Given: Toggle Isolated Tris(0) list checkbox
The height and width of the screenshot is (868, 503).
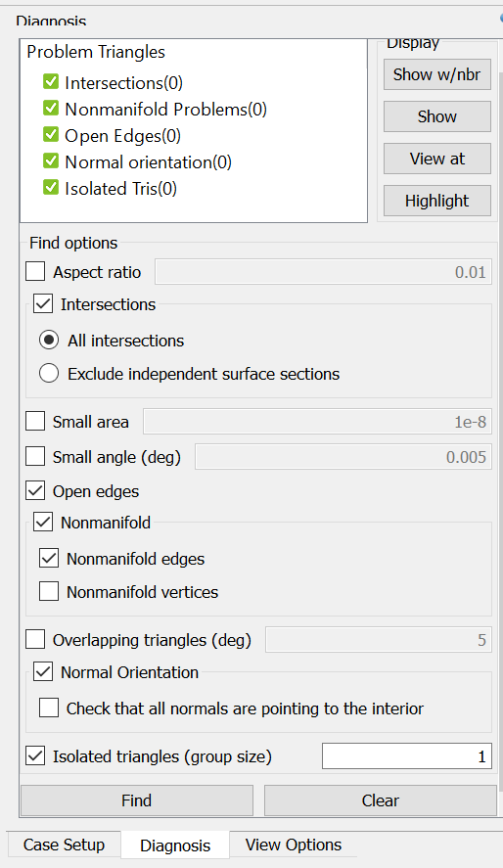Looking at the screenshot, I should (51, 188).
